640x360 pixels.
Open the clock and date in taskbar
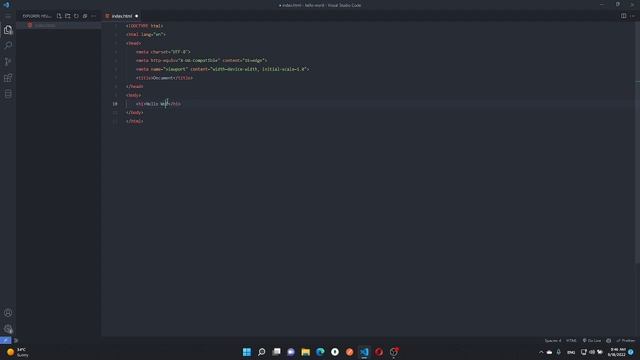point(617,352)
